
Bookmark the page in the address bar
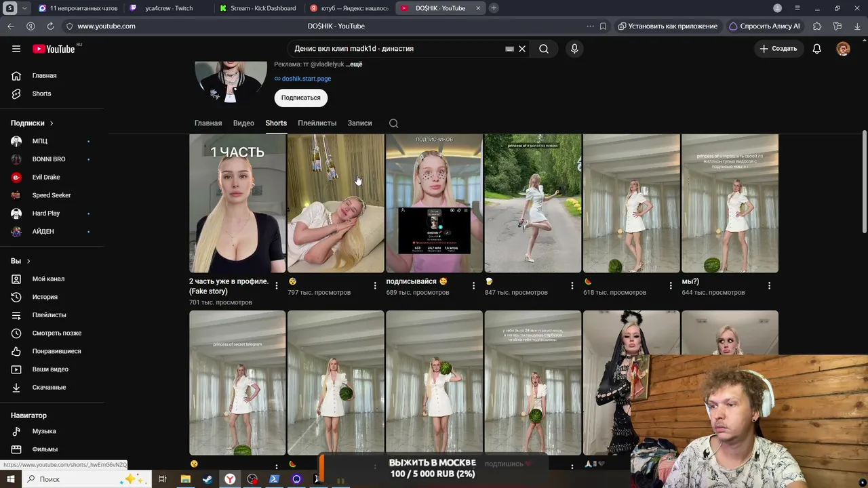(603, 26)
